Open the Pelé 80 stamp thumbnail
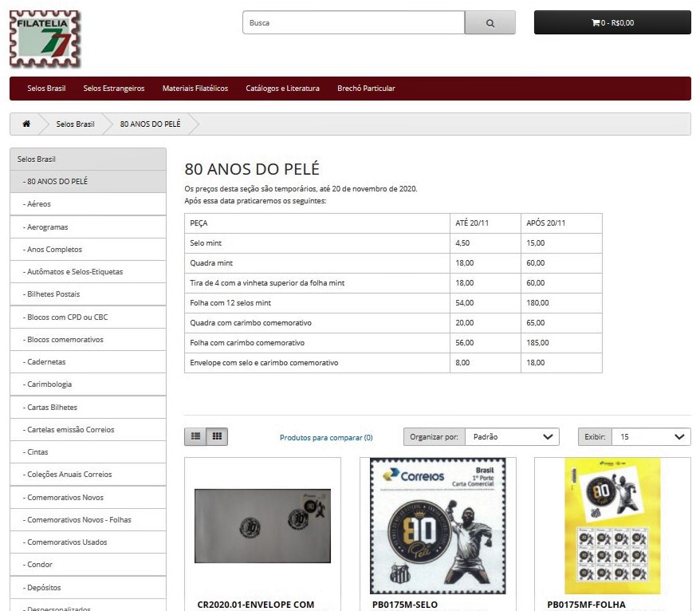The width and height of the screenshot is (700, 611). (438, 525)
